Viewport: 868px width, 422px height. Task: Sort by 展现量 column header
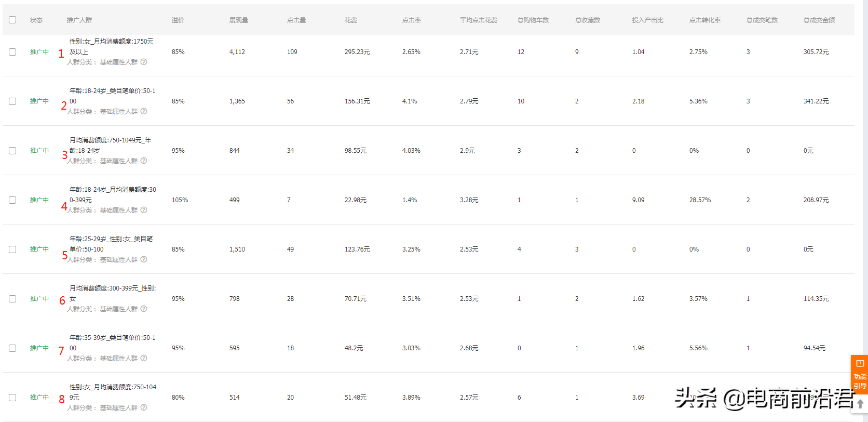[x=239, y=20]
